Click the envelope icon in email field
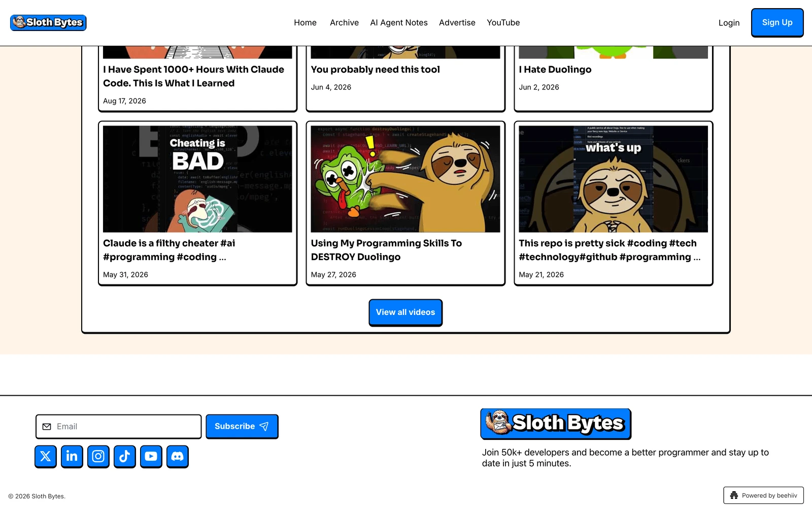This screenshot has width=812, height=508. click(47, 427)
